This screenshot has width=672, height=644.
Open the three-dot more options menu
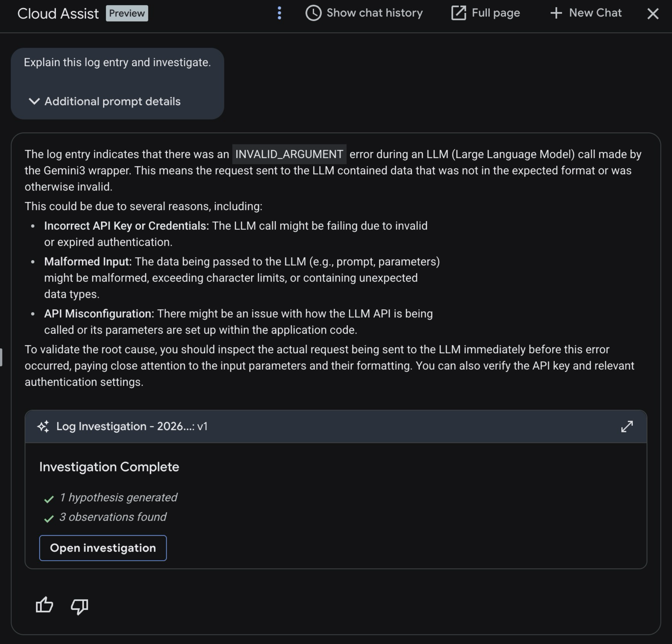[x=280, y=13]
